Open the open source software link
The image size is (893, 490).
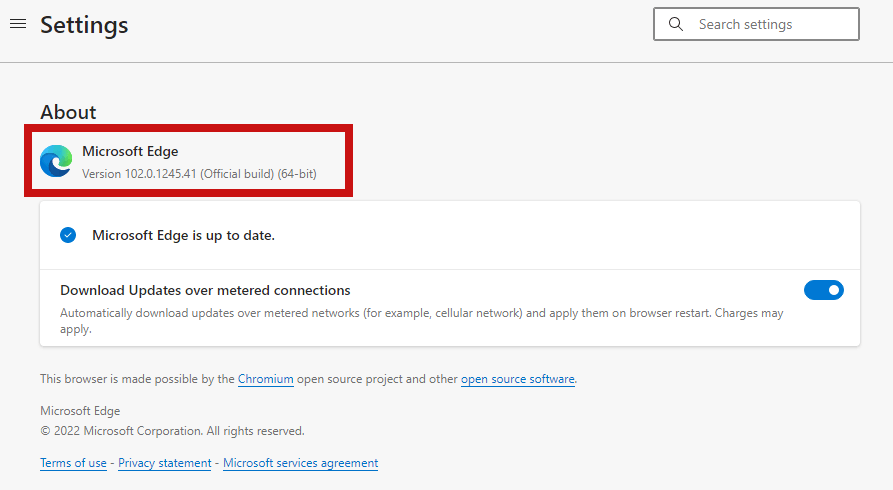point(518,379)
